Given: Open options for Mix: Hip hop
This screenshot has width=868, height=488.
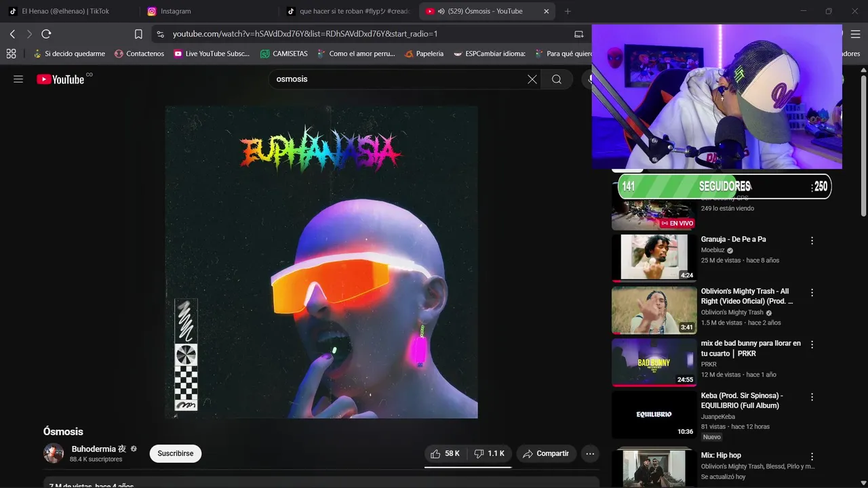Looking at the screenshot, I should (812, 457).
